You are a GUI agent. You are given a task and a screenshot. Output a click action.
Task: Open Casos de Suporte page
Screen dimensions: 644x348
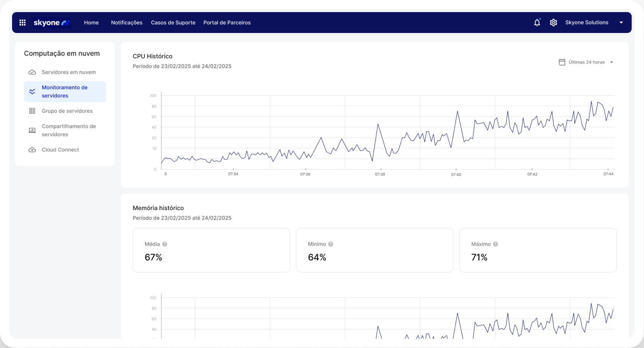(173, 23)
